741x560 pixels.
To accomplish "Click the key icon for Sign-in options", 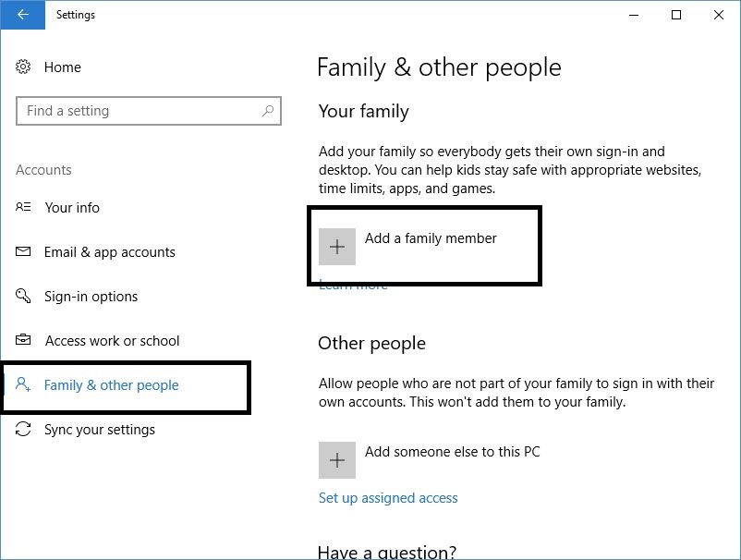I will coord(23,296).
